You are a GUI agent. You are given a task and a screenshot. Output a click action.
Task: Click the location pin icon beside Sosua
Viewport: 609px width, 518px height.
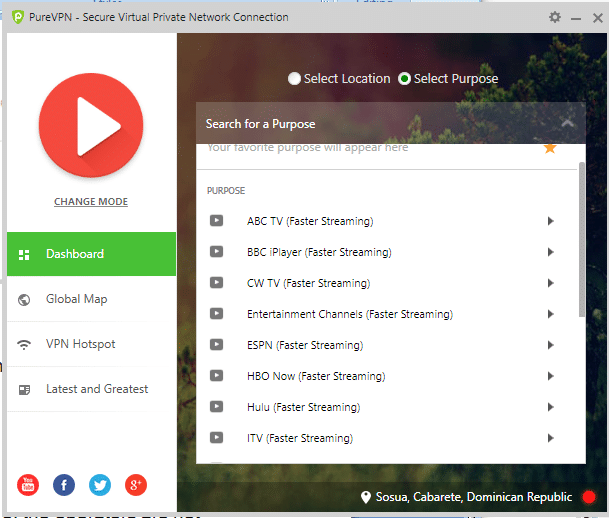(x=365, y=497)
